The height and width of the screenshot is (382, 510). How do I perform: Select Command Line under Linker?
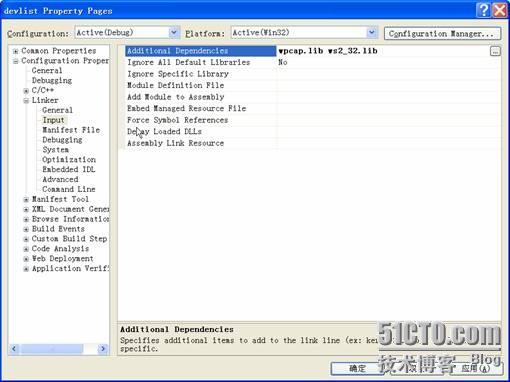[69, 189]
